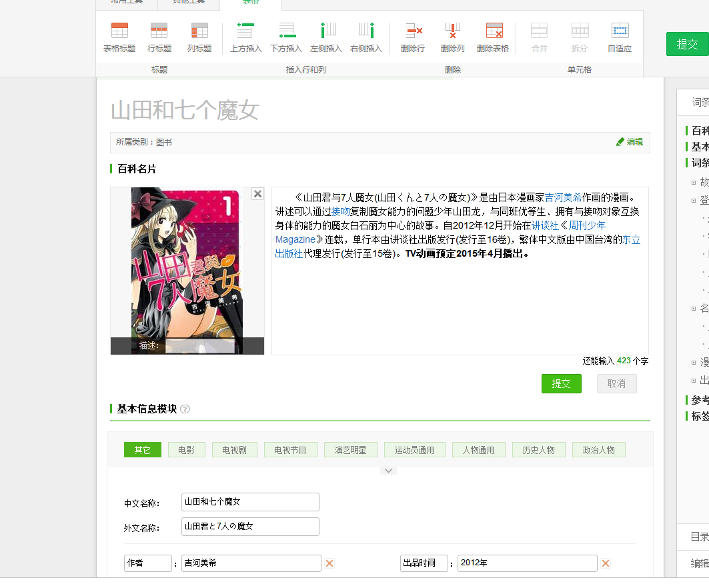Open the 接吻 link in summary
The height and width of the screenshot is (588, 709).
[340, 211]
